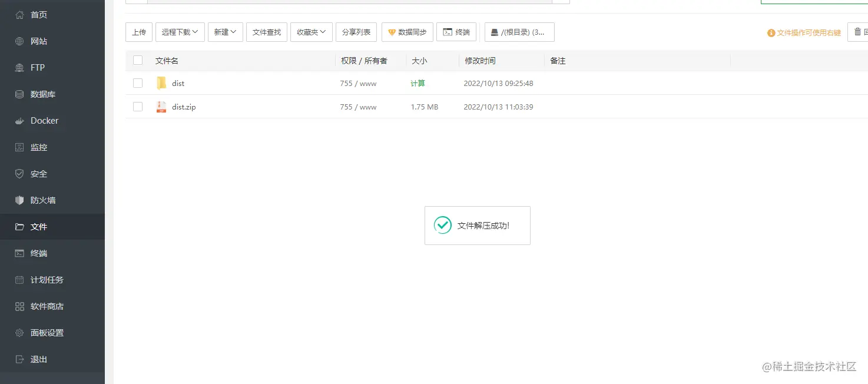Open the /(根目录) disk selector
This screenshot has width=868, height=384.
pyautogui.click(x=519, y=32)
